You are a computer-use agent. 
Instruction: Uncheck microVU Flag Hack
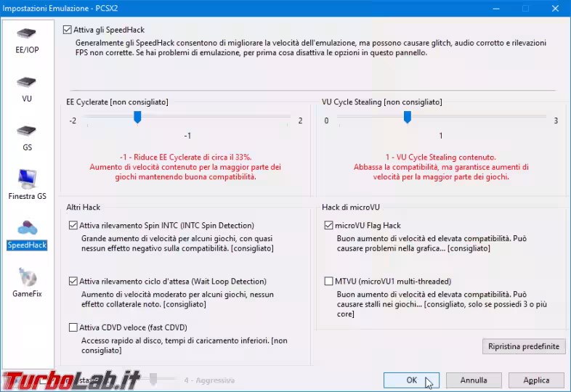[329, 225]
